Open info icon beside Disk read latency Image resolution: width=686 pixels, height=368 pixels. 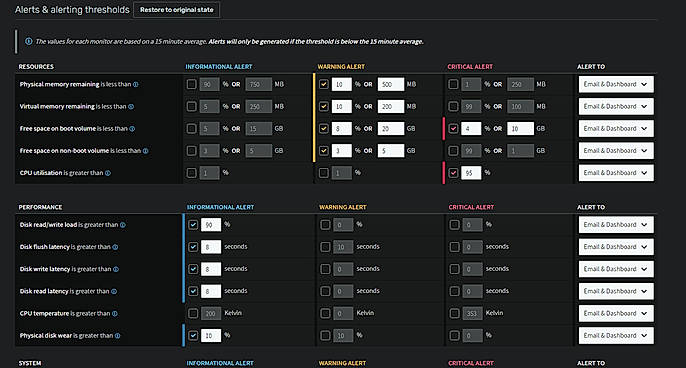point(114,291)
